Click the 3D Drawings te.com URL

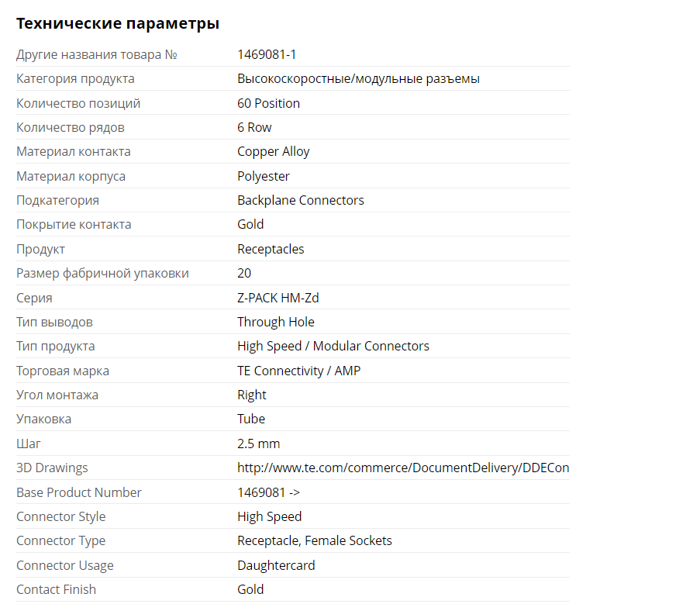pos(403,468)
